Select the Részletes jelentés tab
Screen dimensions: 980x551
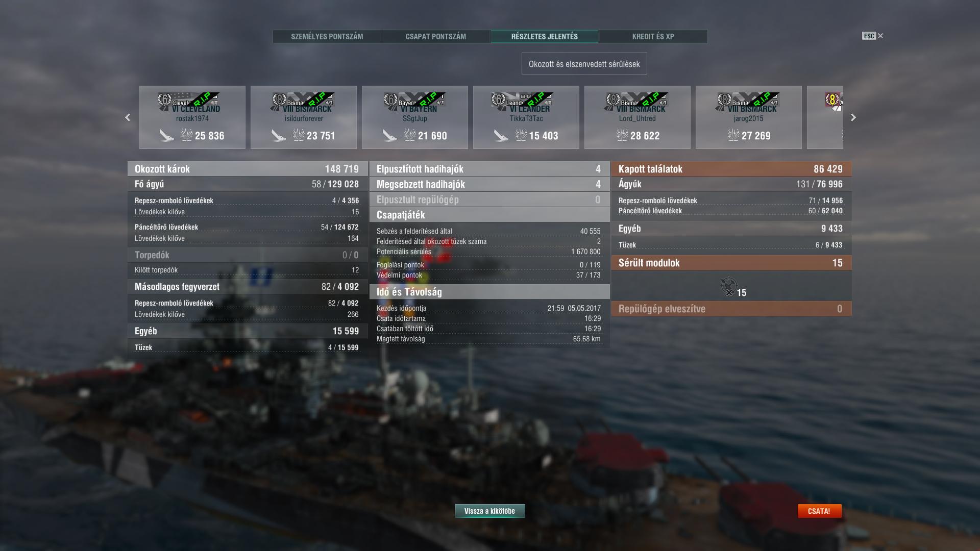[545, 36]
